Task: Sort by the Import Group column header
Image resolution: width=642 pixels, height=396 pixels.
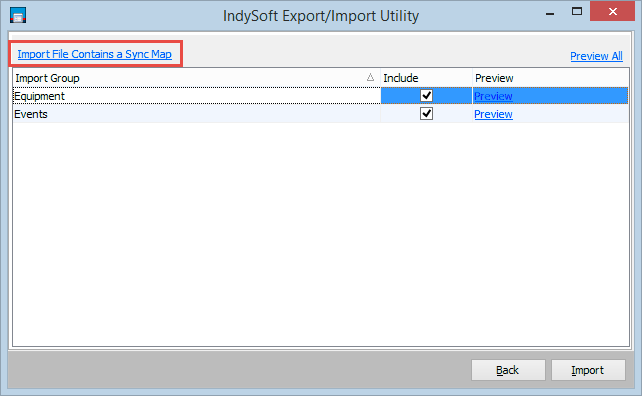Action: click(x=196, y=78)
